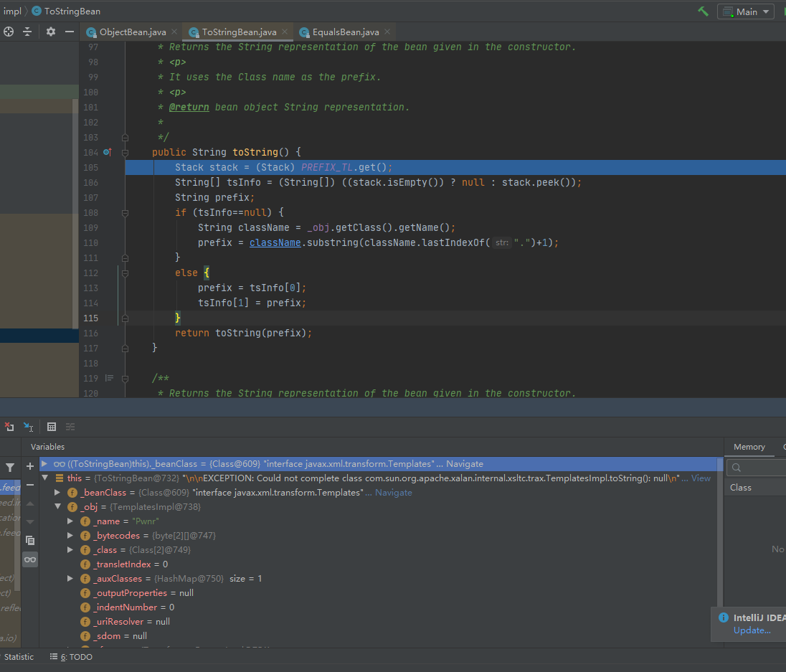Switch to the Memory tab

click(749, 447)
